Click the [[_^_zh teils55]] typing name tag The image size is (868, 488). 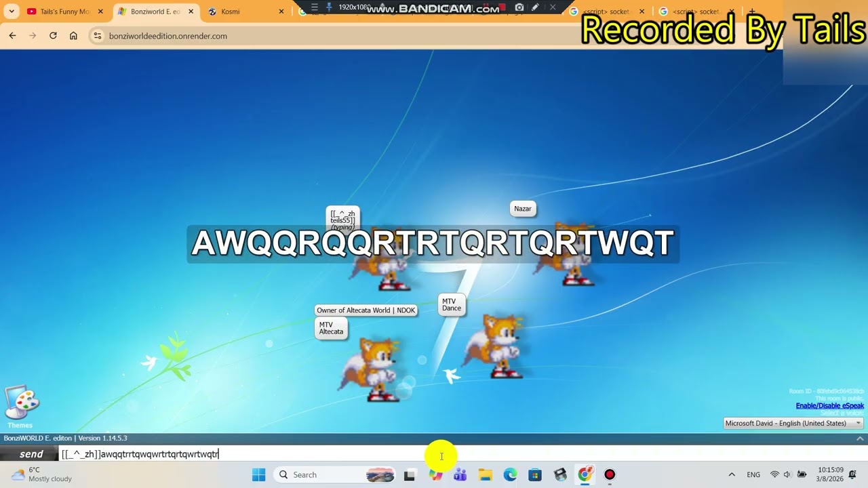(342, 220)
